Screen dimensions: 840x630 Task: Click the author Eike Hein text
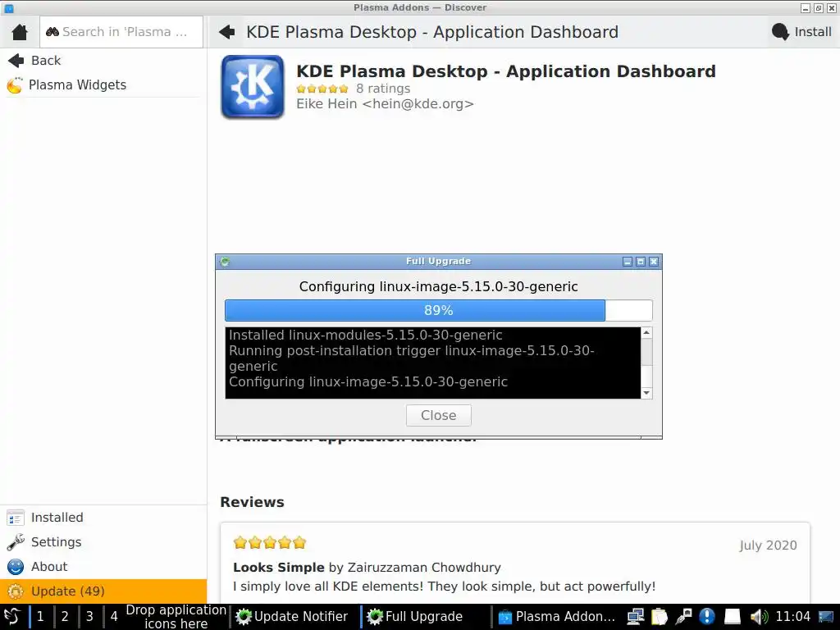point(385,104)
